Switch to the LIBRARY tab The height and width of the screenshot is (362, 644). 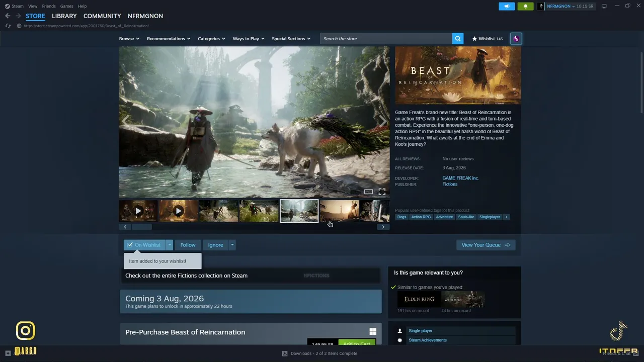coord(64,16)
